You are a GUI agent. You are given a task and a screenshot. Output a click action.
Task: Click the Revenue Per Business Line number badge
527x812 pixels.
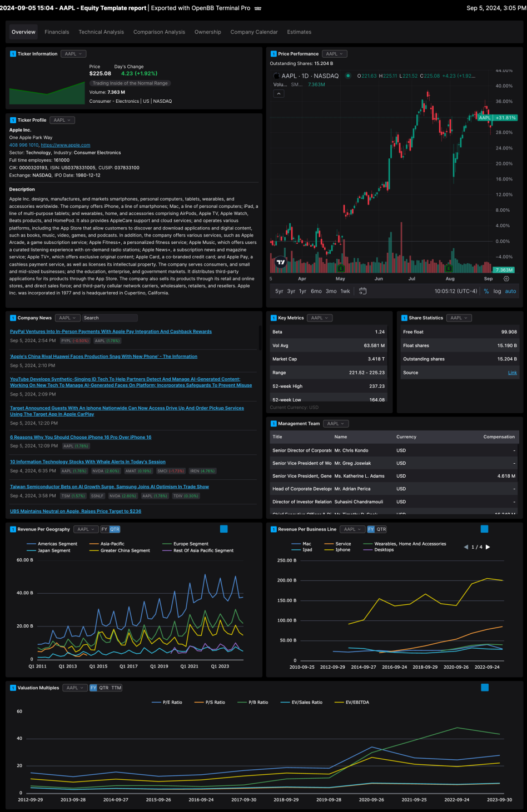pos(274,529)
